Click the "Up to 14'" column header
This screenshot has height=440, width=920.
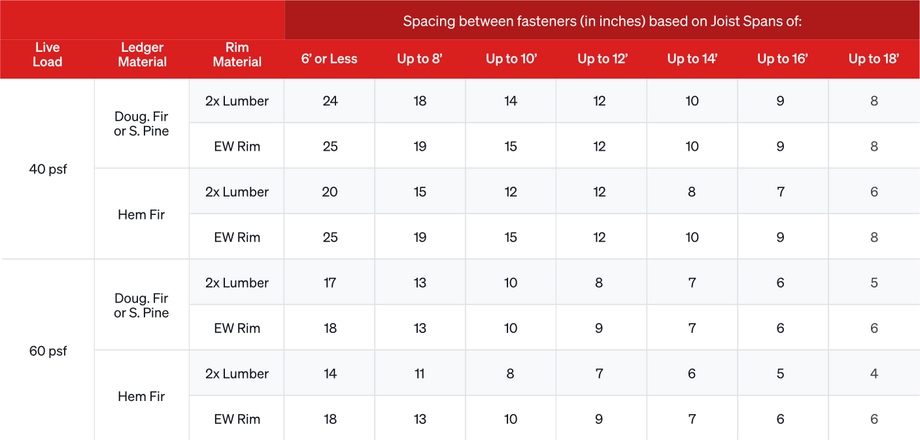click(x=693, y=59)
